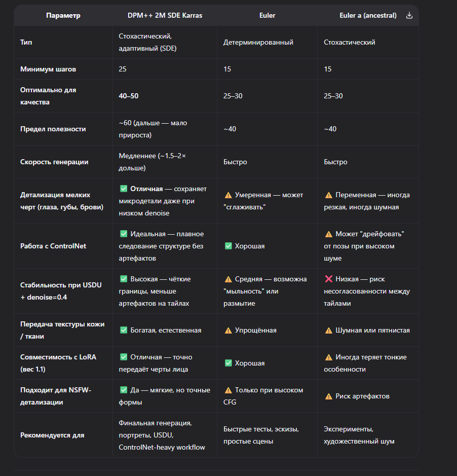Click the "Работа с ControlNet" row label
This screenshot has height=476, width=457.
(53, 246)
